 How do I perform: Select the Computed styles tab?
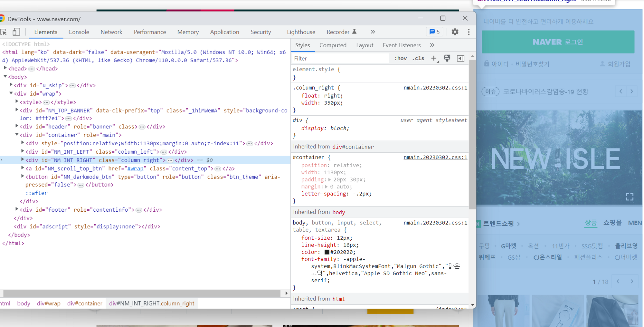pos(333,45)
